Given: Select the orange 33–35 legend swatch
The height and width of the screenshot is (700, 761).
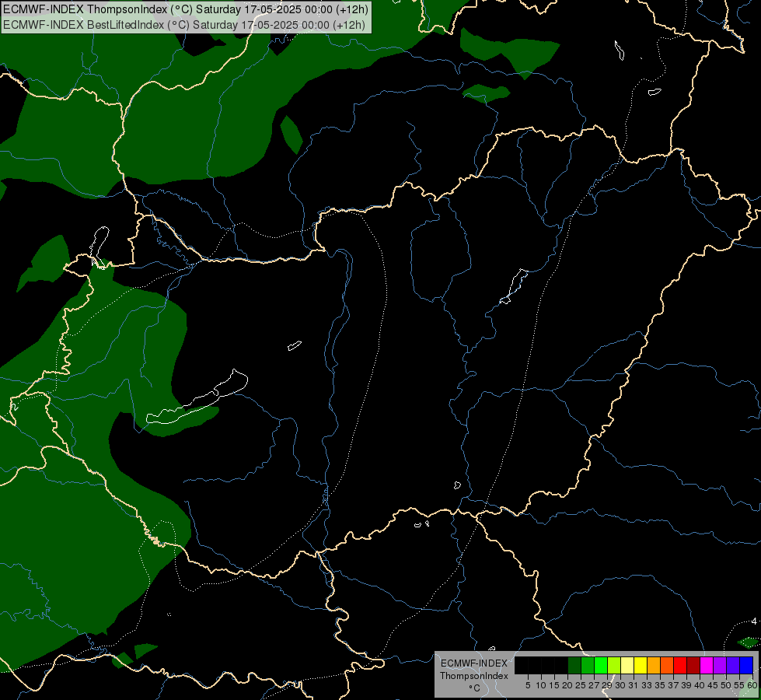Looking at the screenshot, I should click(x=654, y=665).
